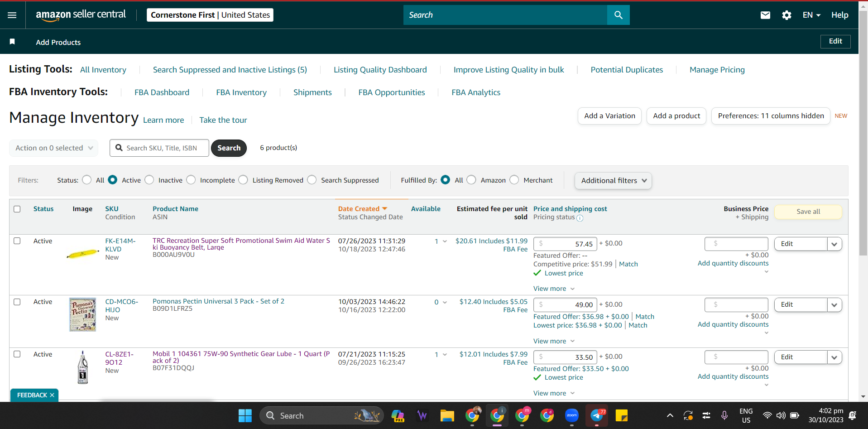Filter Fulfilled By Merchant

[514, 180]
